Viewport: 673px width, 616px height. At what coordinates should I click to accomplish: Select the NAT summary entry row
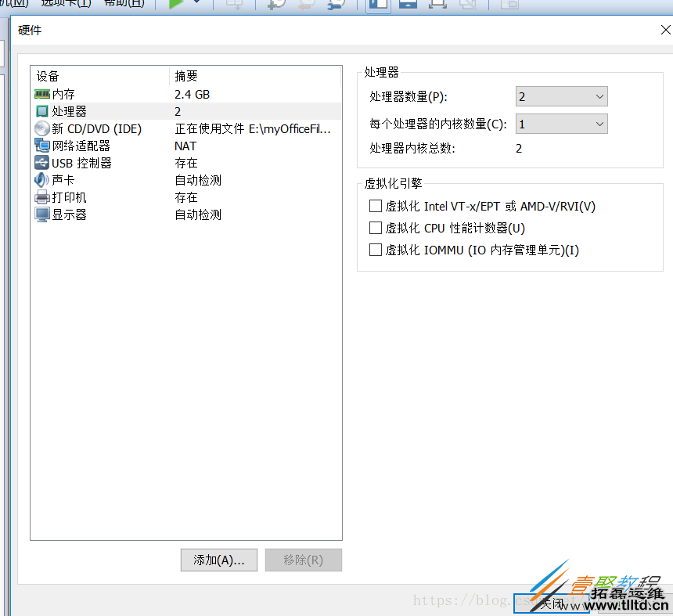(x=185, y=146)
